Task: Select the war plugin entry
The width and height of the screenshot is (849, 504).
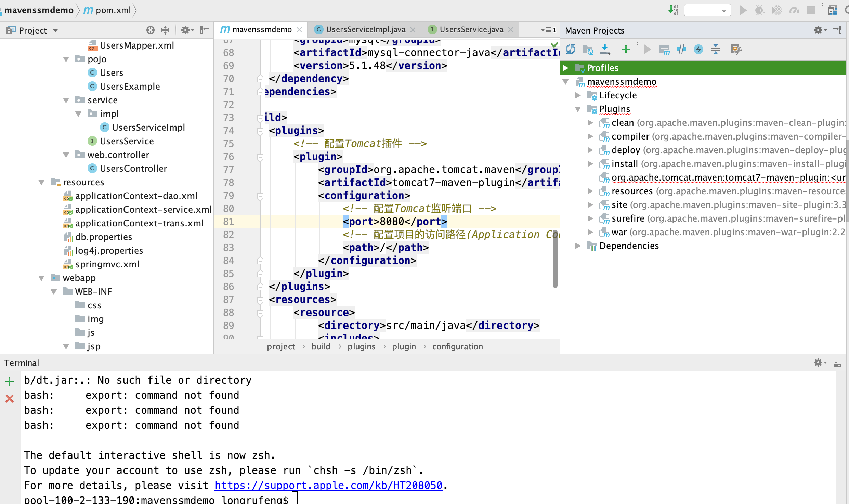Action: tap(722, 232)
